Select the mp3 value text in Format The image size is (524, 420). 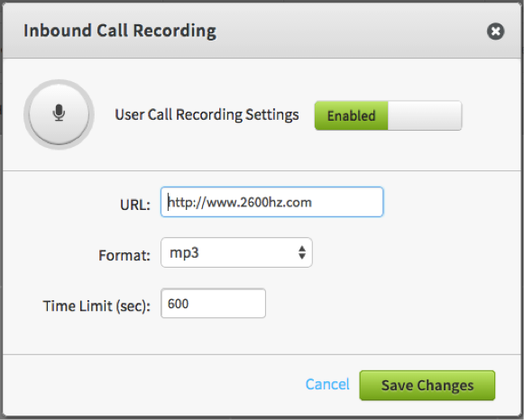tap(184, 253)
